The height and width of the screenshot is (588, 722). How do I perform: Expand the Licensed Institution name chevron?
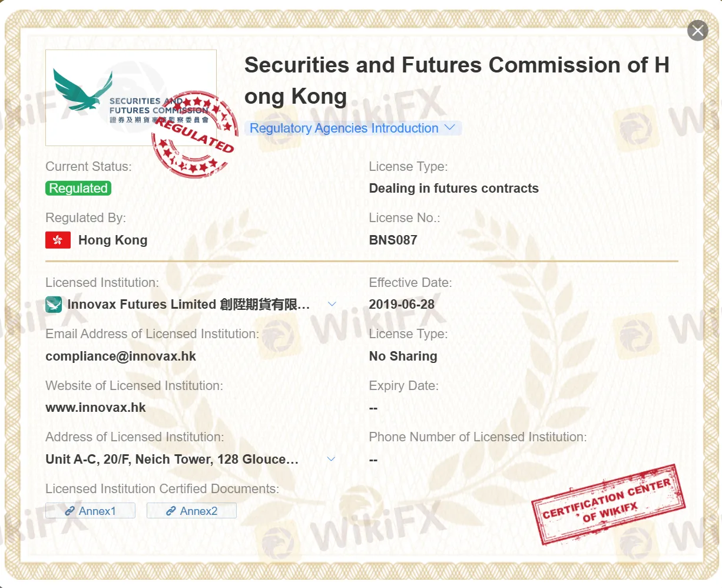(x=332, y=304)
